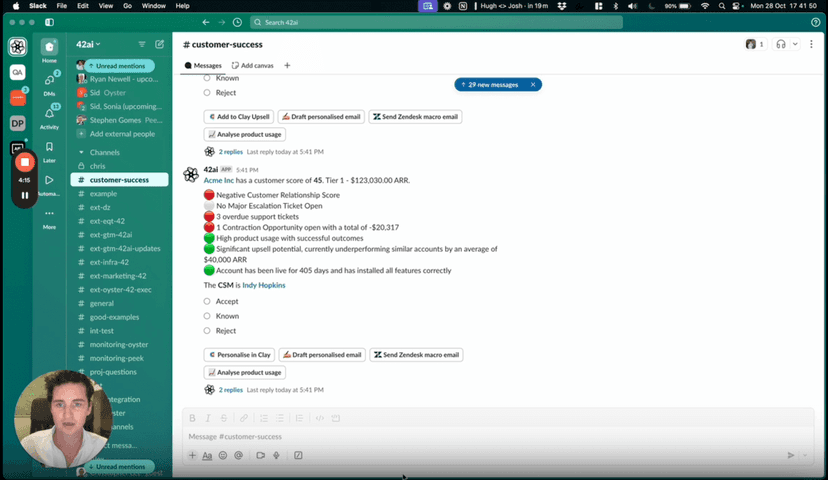Click the new message compose icon
828x480 pixels.
point(159,44)
